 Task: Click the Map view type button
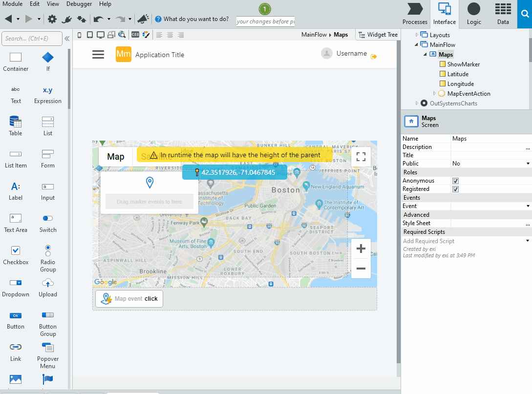tap(116, 157)
